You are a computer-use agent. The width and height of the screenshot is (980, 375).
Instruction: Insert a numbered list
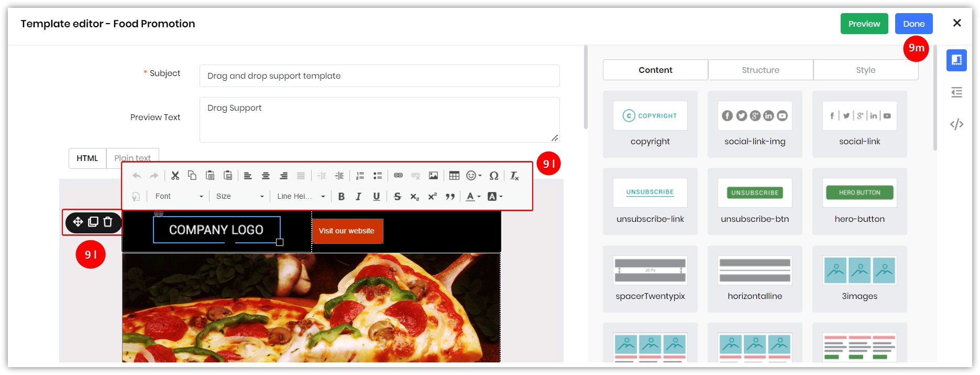(360, 176)
